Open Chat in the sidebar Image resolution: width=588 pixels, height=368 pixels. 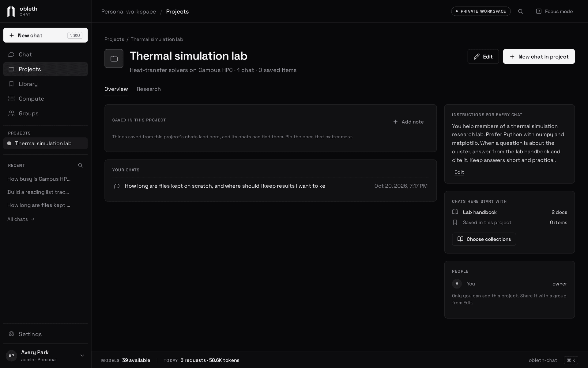(x=45, y=55)
